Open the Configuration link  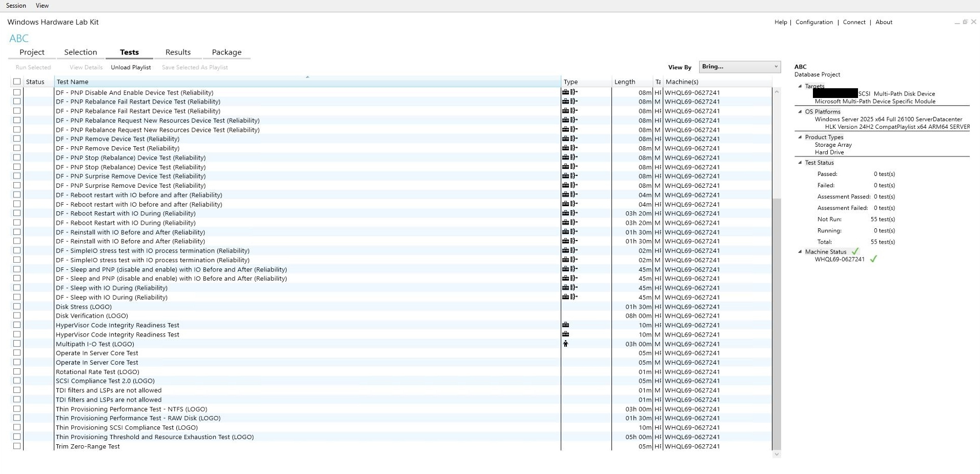coord(814,22)
